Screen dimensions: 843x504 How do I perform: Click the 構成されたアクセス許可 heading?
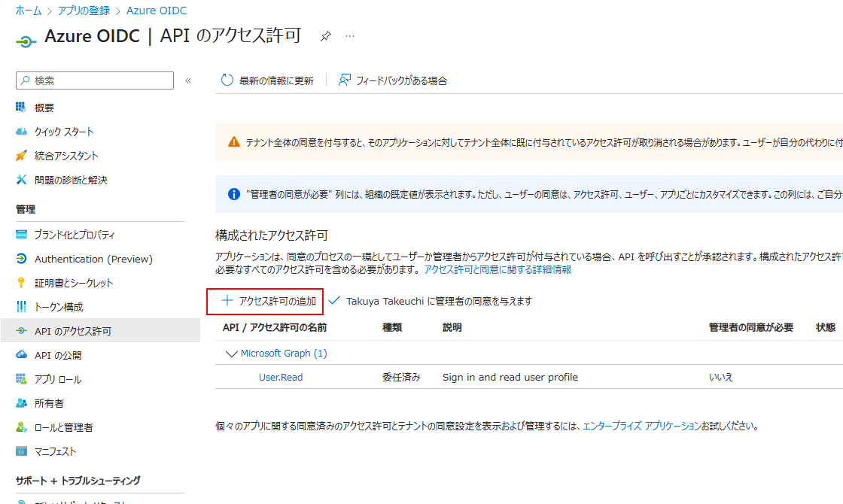coord(272,235)
